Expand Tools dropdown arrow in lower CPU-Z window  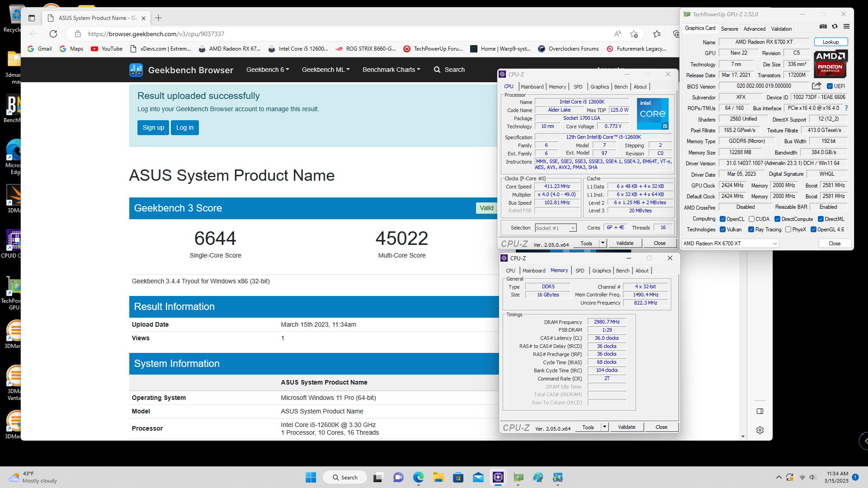(604, 427)
